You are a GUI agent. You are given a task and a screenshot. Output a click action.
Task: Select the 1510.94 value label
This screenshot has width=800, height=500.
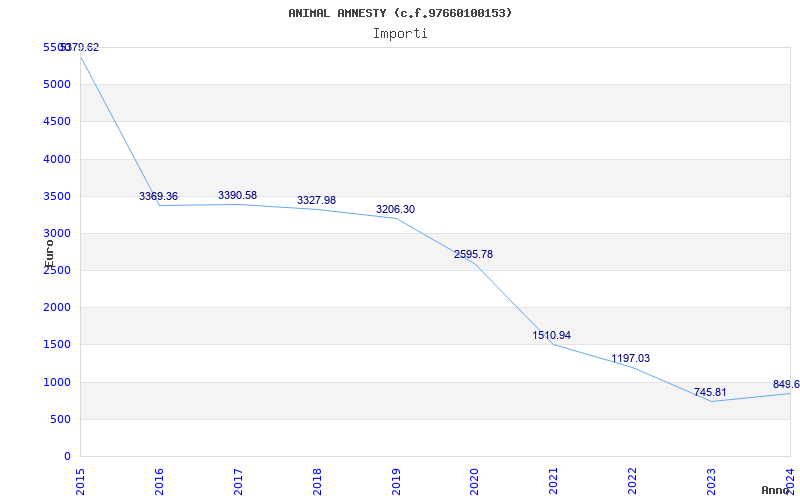[x=552, y=336]
